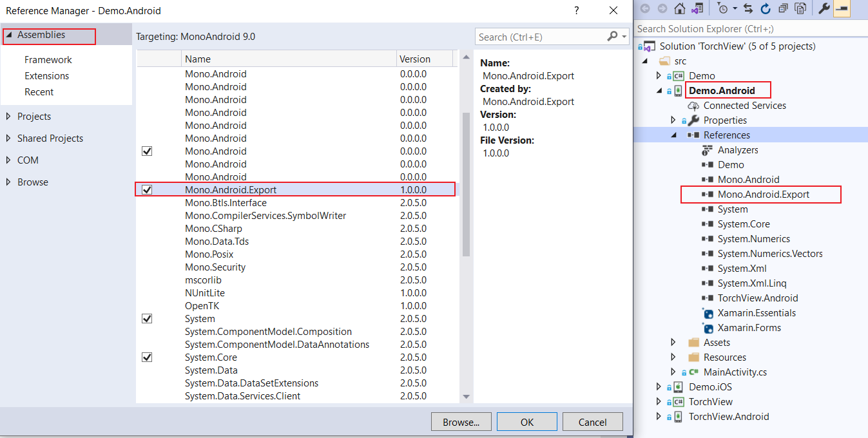Collapse All in Solution Explorer toolbar
This screenshot has width=868, height=438.
point(783,8)
